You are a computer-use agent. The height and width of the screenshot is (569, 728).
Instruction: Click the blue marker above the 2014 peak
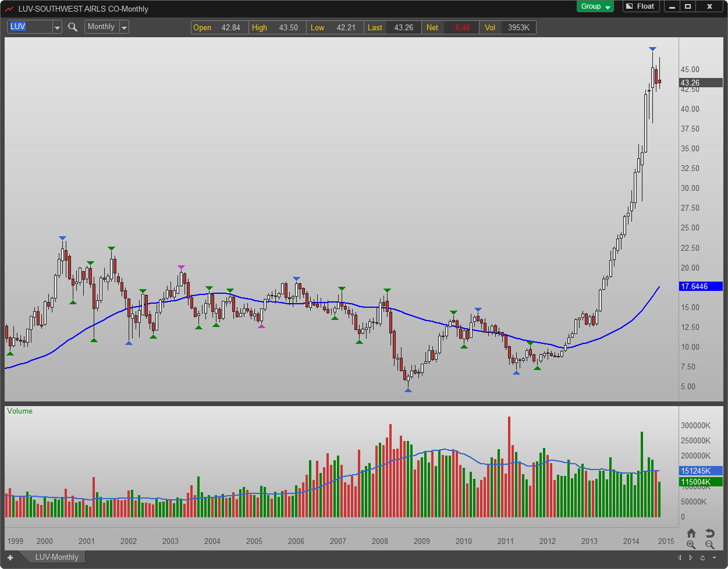(x=652, y=49)
